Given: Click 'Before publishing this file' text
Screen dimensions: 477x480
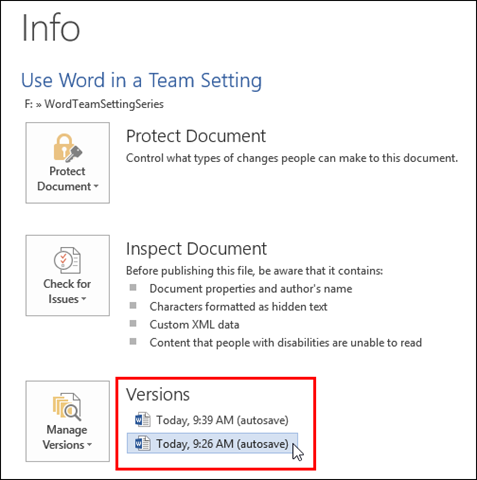Looking at the screenshot, I should [x=254, y=271].
